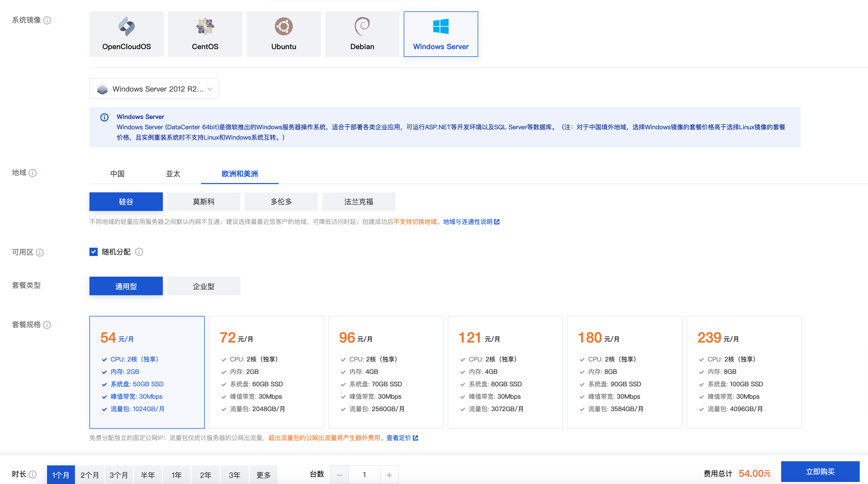Open the 更多 duration options
868x484 pixels.
coord(263,475)
